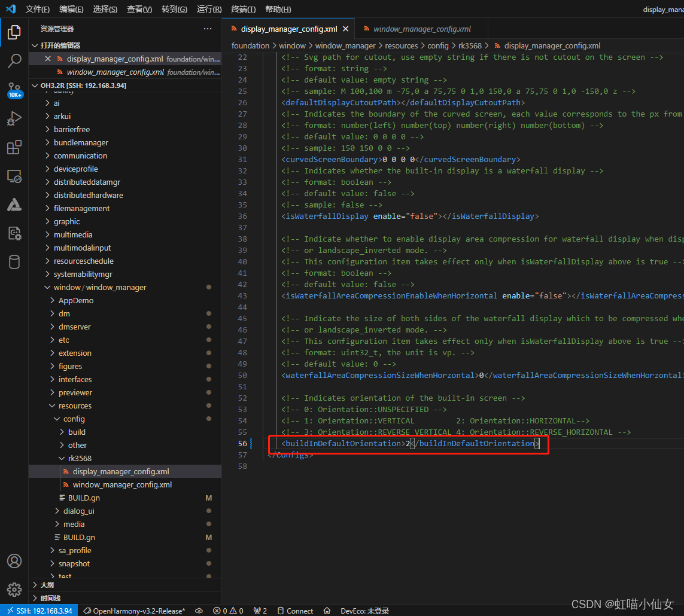684x616 pixels.
Task: Click rk3568 breadcrumb segment
Action: coord(470,46)
